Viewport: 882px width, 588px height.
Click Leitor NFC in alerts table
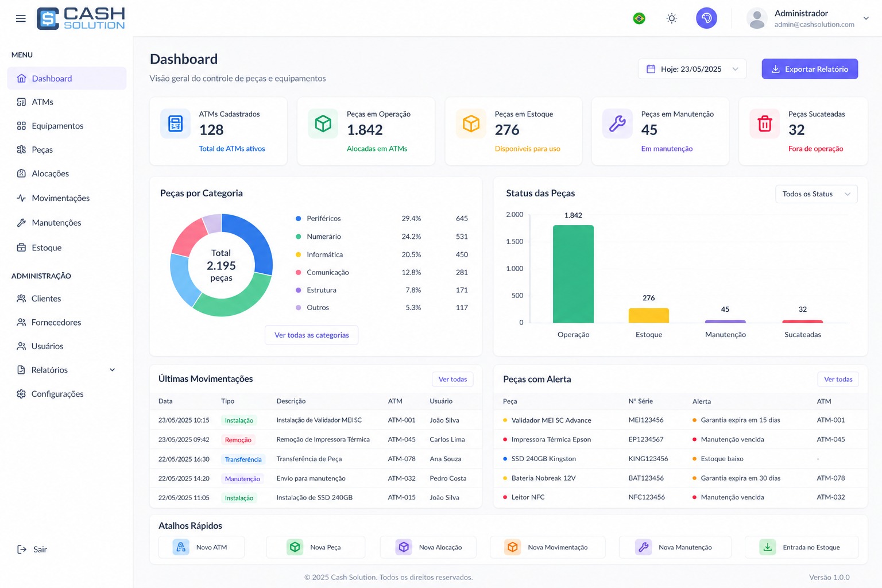point(528,497)
